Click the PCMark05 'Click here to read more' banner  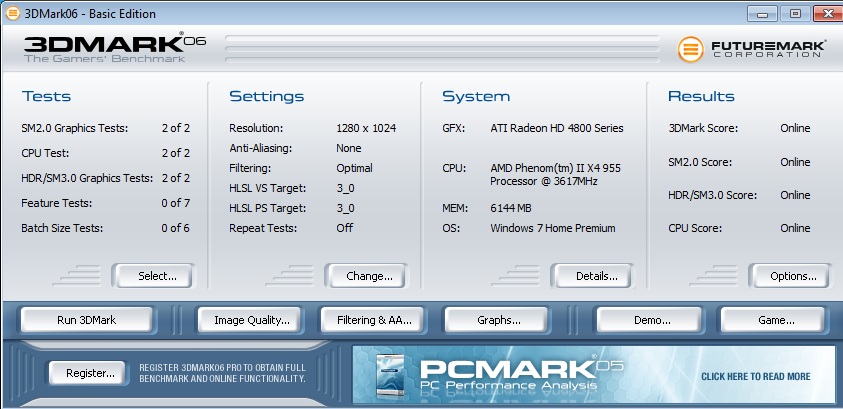[x=594, y=375]
